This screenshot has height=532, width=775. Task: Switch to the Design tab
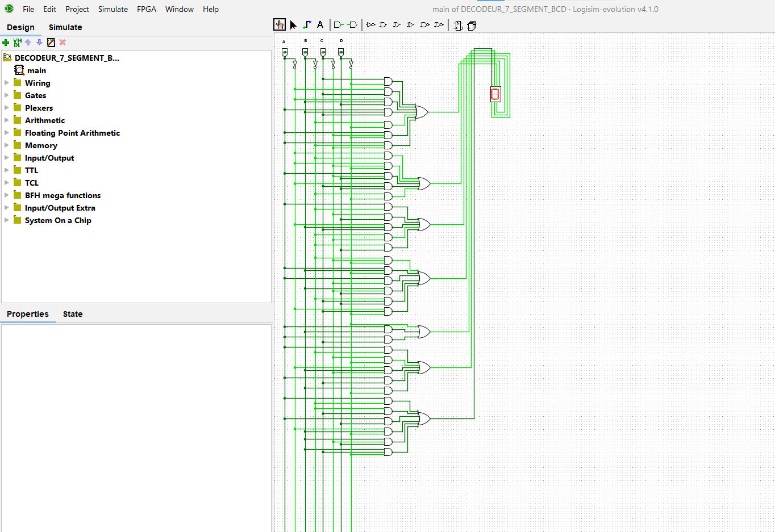coord(20,27)
